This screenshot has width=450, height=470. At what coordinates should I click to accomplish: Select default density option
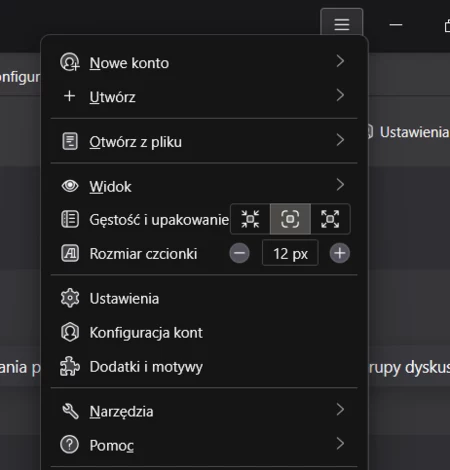(x=290, y=219)
